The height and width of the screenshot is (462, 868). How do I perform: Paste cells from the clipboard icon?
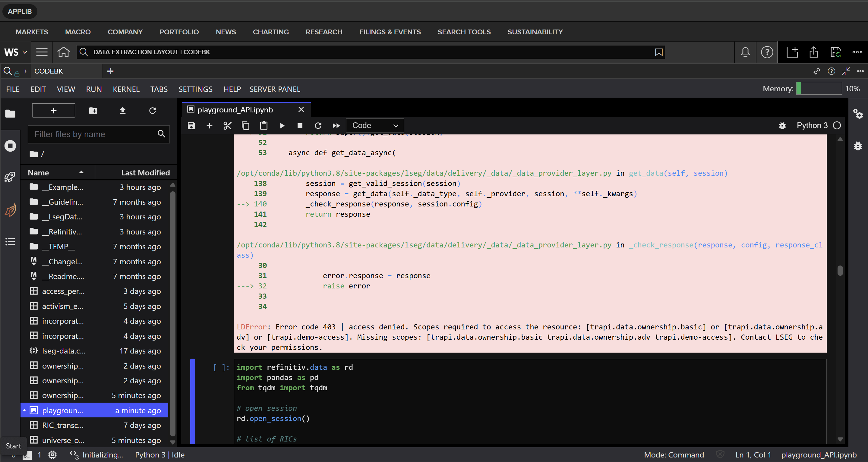(264, 125)
